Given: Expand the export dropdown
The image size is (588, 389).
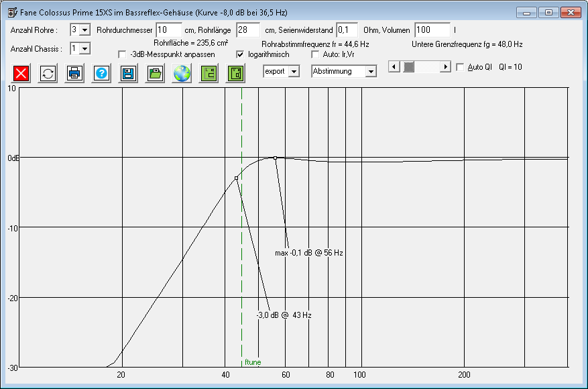Looking at the screenshot, I should tap(294, 71).
